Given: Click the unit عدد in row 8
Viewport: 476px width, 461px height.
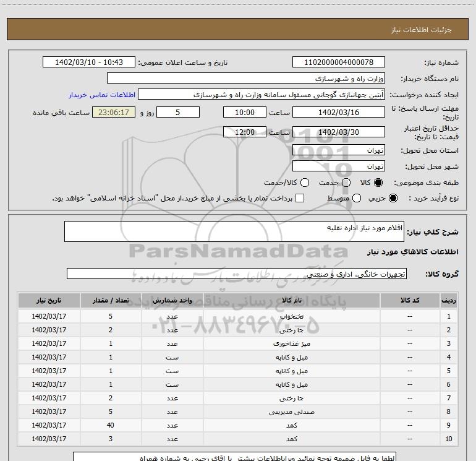Looking at the screenshot, I should pyautogui.click(x=172, y=411).
